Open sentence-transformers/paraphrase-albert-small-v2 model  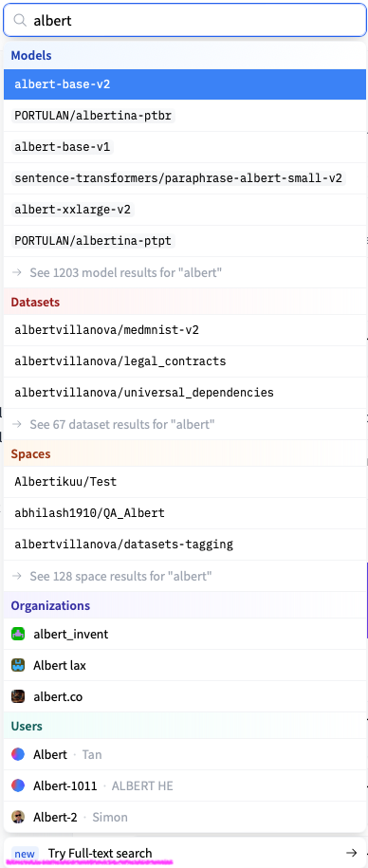click(x=185, y=178)
